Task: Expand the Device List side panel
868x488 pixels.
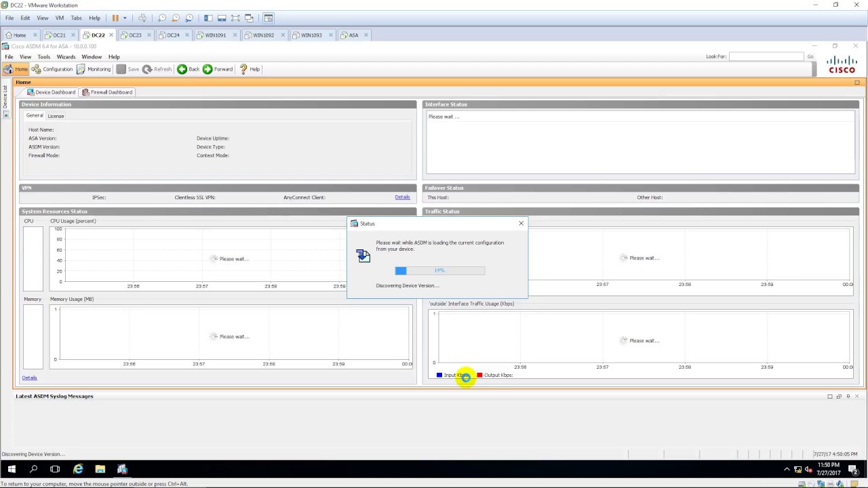Action: [x=5, y=101]
